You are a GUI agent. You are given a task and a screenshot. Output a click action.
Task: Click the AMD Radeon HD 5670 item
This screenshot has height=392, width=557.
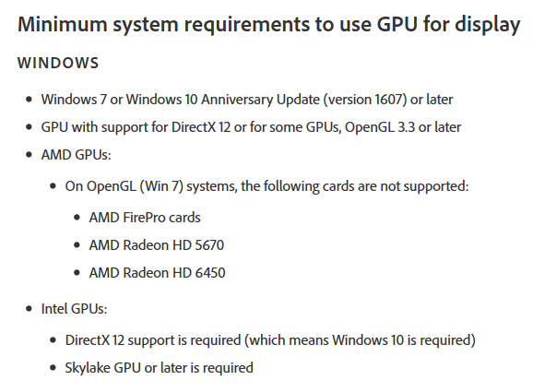[x=157, y=245]
